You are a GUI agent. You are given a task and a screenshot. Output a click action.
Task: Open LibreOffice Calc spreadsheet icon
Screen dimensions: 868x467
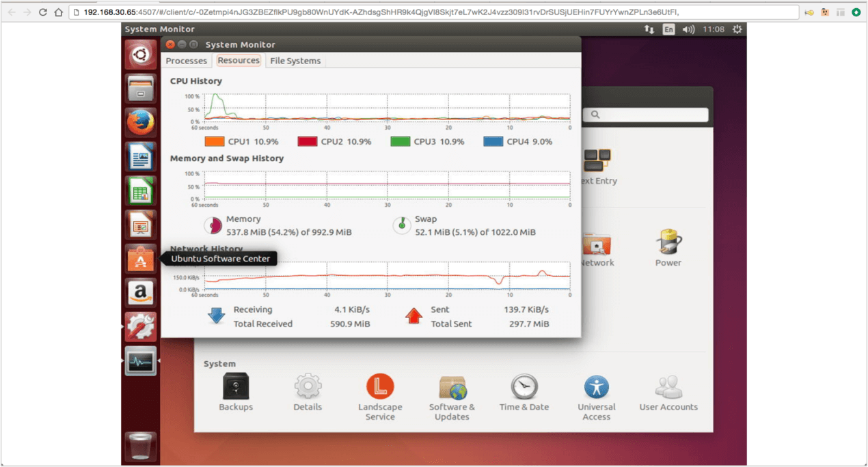[x=140, y=192]
